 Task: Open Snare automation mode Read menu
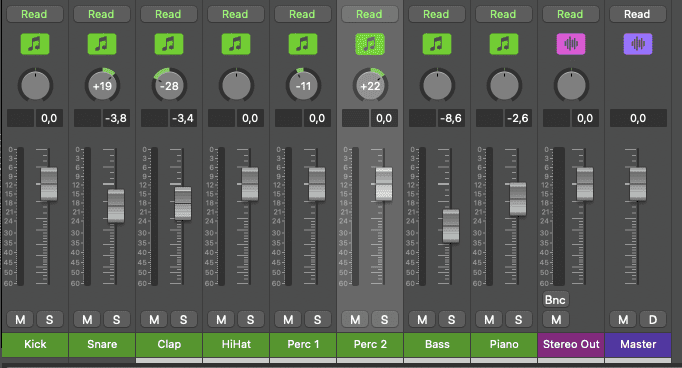coord(102,14)
